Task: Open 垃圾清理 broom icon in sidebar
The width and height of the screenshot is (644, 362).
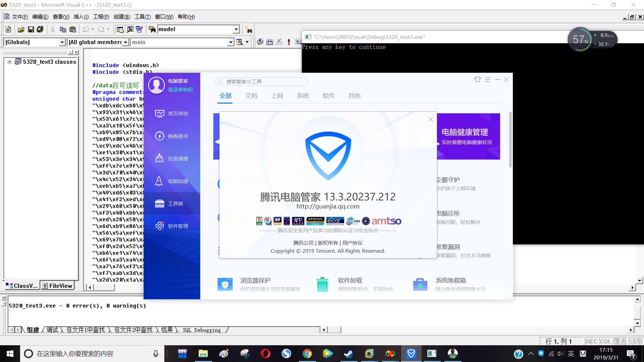Action: point(159,159)
